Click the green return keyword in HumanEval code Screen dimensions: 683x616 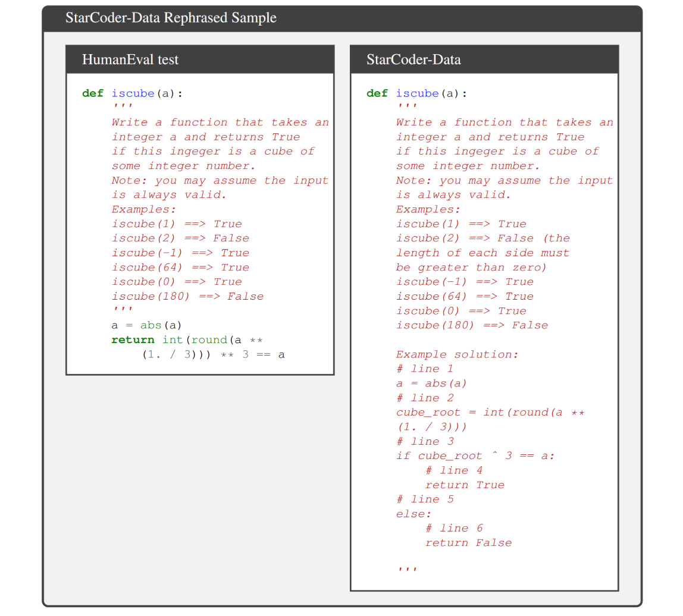point(133,340)
